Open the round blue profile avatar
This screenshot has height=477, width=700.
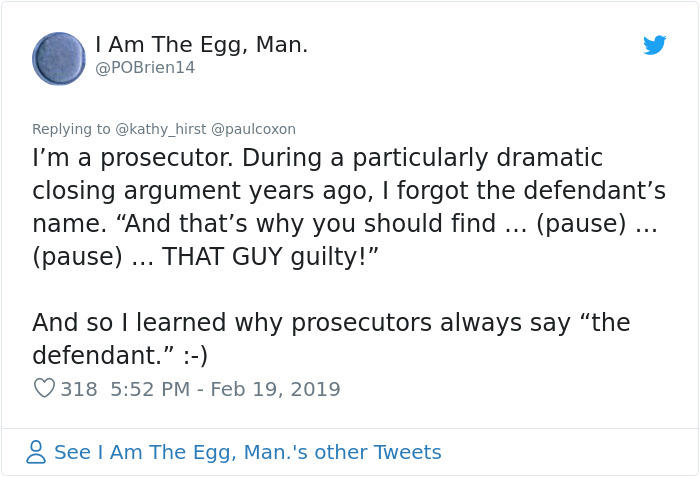[x=58, y=59]
